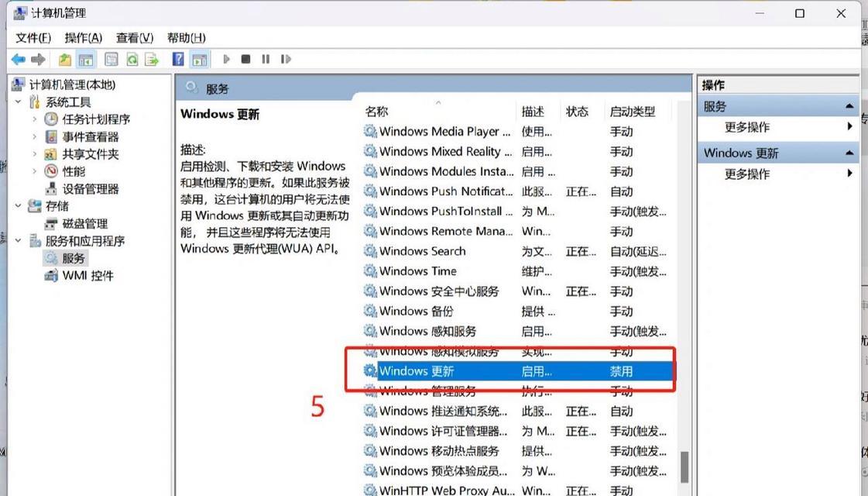Open the 帮助(H) menu
868x496 pixels.
pos(186,38)
